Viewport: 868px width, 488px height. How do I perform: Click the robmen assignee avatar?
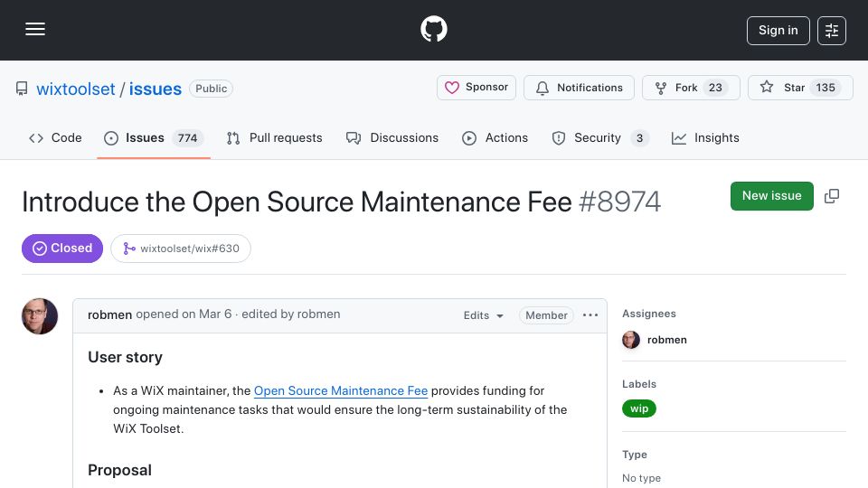631,340
